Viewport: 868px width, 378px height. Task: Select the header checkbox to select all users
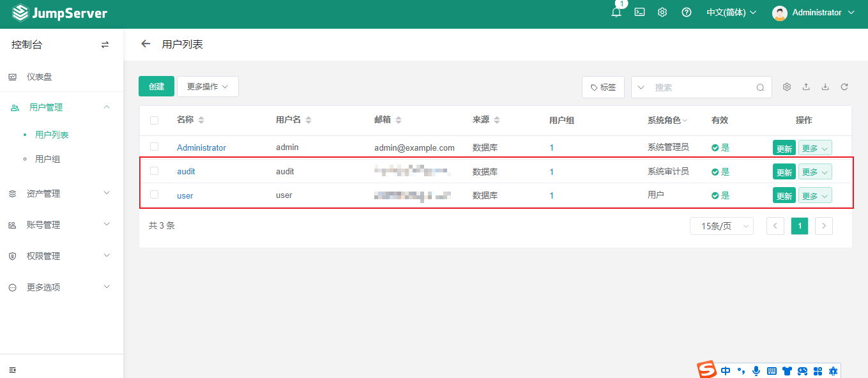pyautogui.click(x=154, y=120)
